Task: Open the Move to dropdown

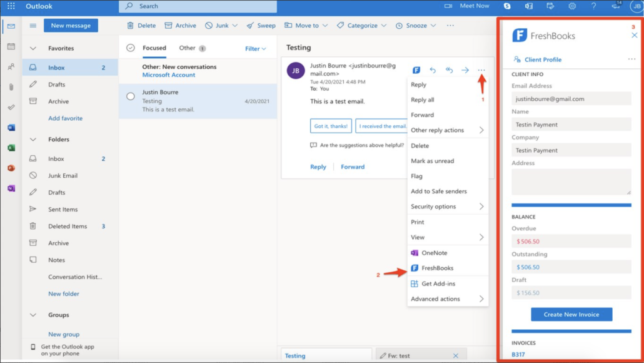Action: click(x=306, y=26)
